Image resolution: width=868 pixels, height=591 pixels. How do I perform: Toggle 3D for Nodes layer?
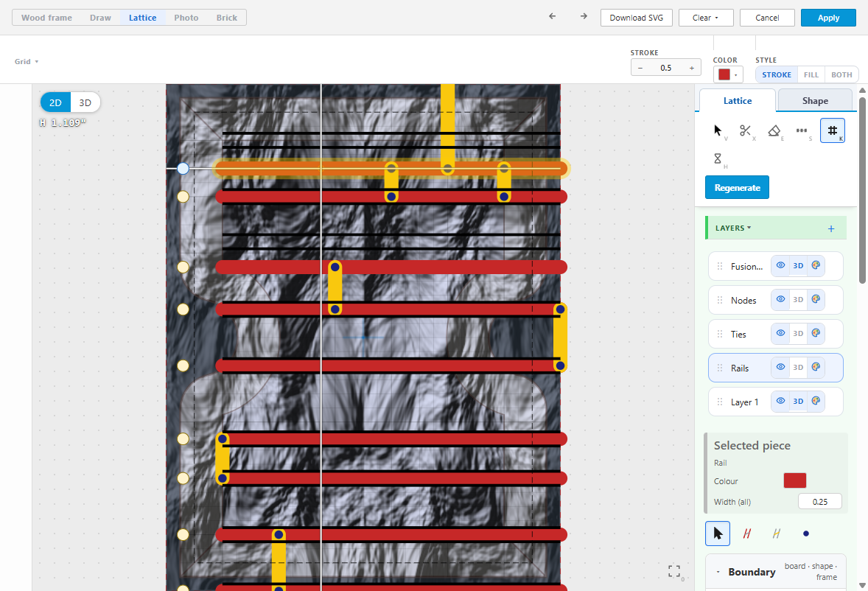click(798, 299)
